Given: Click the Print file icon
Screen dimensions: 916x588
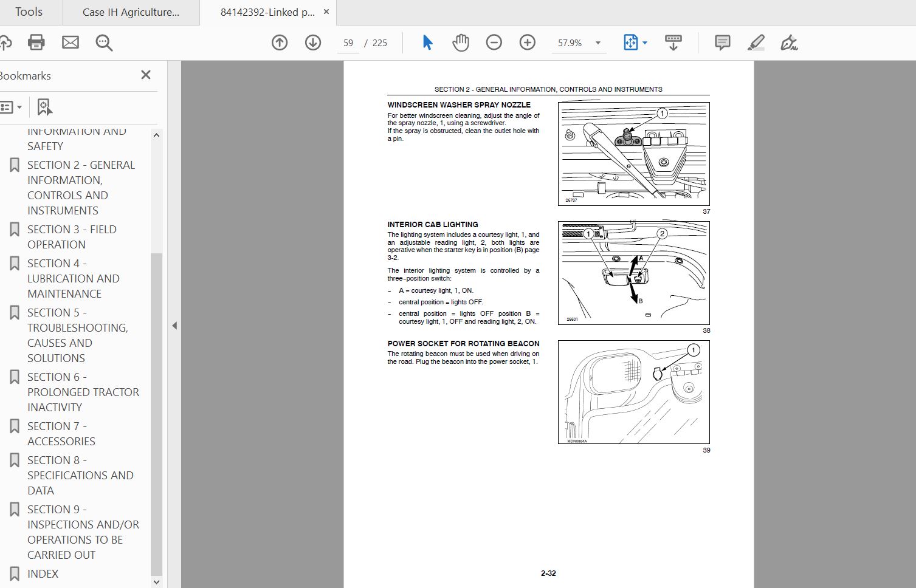Looking at the screenshot, I should [36, 43].
